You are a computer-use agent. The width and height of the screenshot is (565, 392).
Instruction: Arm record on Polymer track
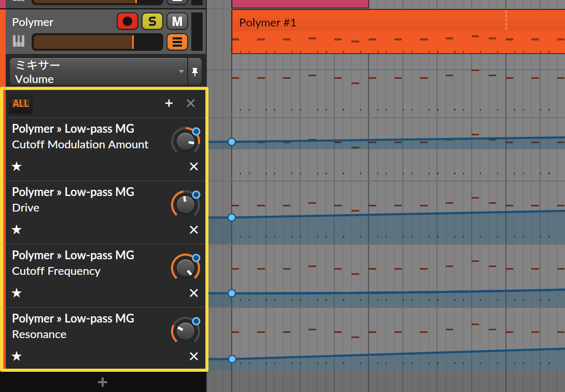(127, 22)
